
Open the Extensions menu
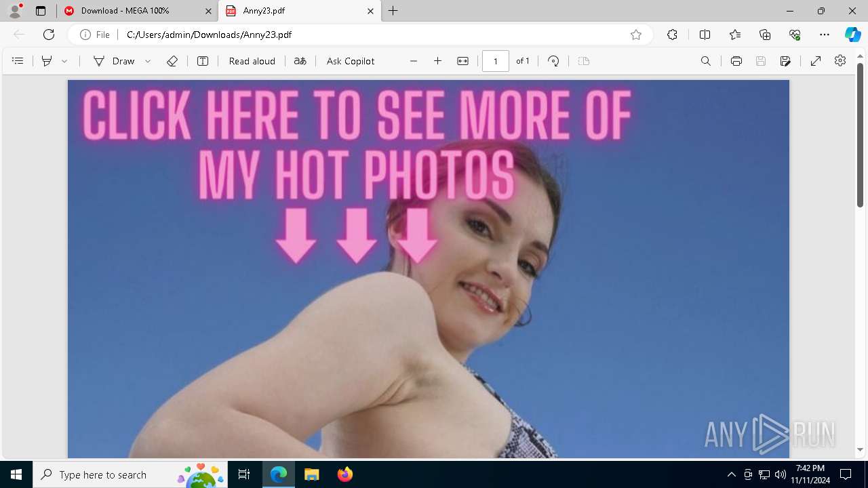tap(672, 35)
